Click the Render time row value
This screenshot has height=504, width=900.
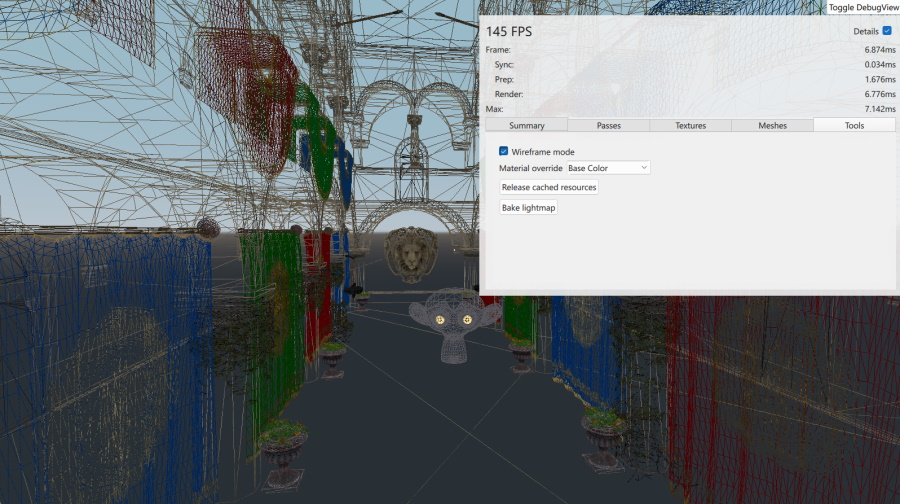pyautogui.click(x=877, y=94)
